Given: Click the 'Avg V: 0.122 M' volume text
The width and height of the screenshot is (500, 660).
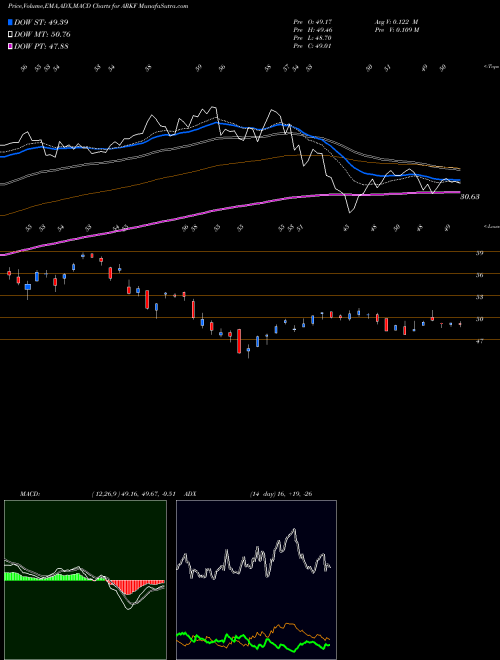Looking at the screenshot, I should pyautogui.click(x=396, y=22).
